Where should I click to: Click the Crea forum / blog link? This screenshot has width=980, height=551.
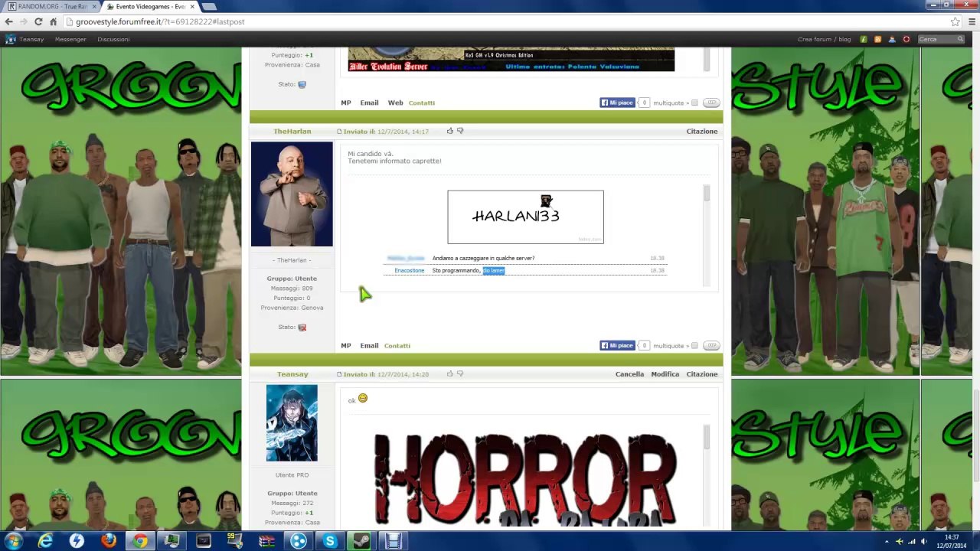824,39
